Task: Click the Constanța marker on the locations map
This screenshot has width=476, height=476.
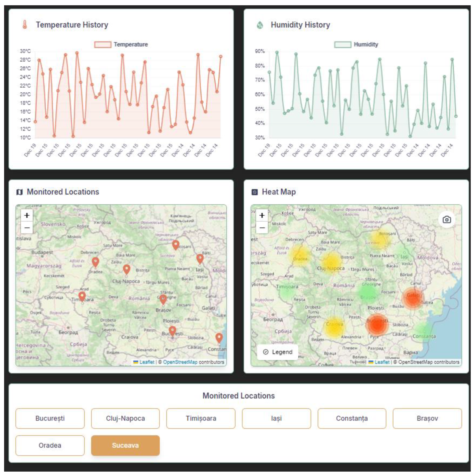Action: 219,337
